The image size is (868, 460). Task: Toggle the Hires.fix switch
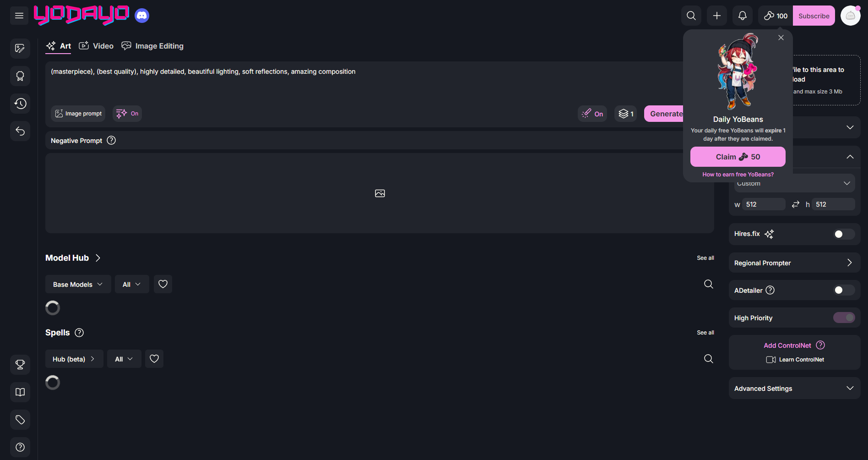coord(843,234)
